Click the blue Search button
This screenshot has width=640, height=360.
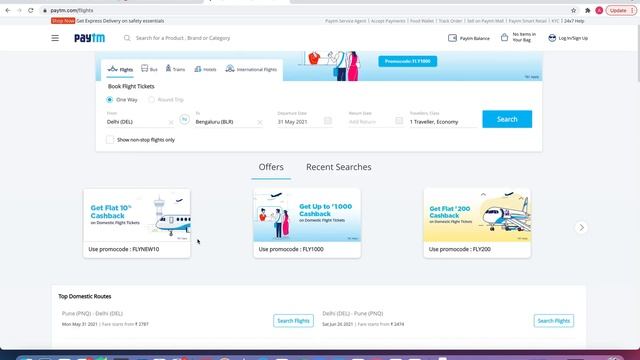pyautogui.click(x=507, y=119)
